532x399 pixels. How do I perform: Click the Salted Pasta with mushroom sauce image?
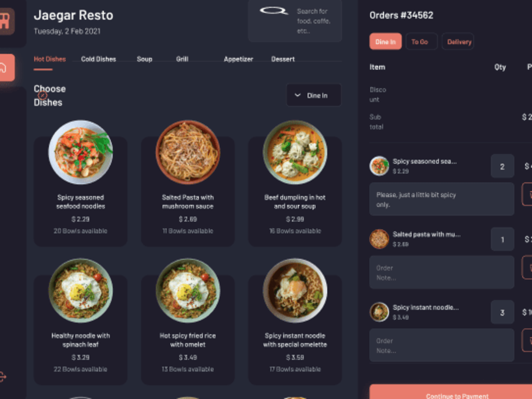point(188,152)
